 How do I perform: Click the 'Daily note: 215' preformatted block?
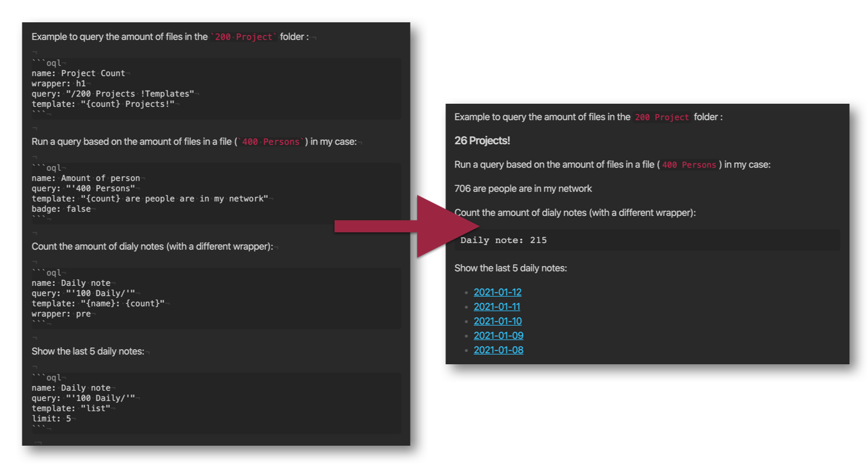click(647, 240)
